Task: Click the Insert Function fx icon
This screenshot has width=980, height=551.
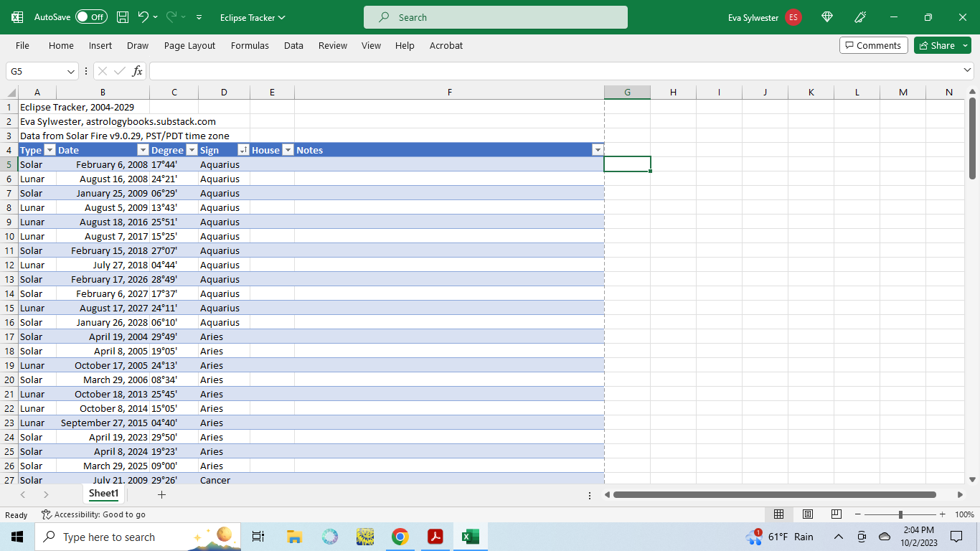Action: [x=137, y=71]
